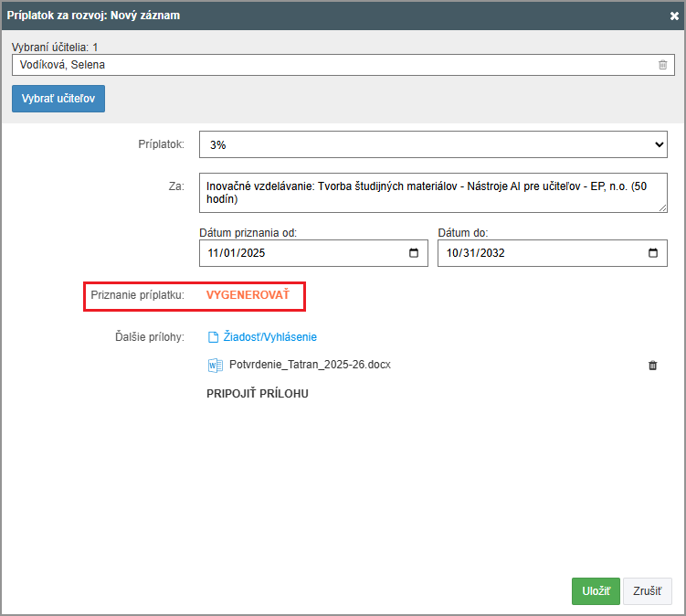Viewport: 686px width, 616px height.
Task: Close the Príplatok za rozvoj dialog
Action: coord(674,16)
